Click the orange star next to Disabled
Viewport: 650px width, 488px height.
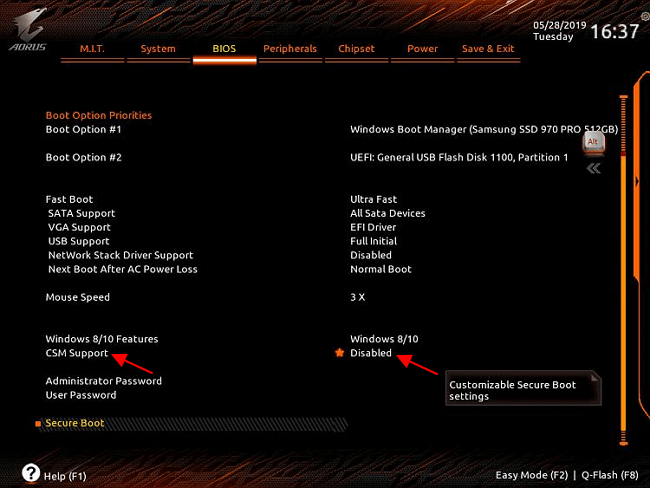pyautogui.click(x=340, y=353)
